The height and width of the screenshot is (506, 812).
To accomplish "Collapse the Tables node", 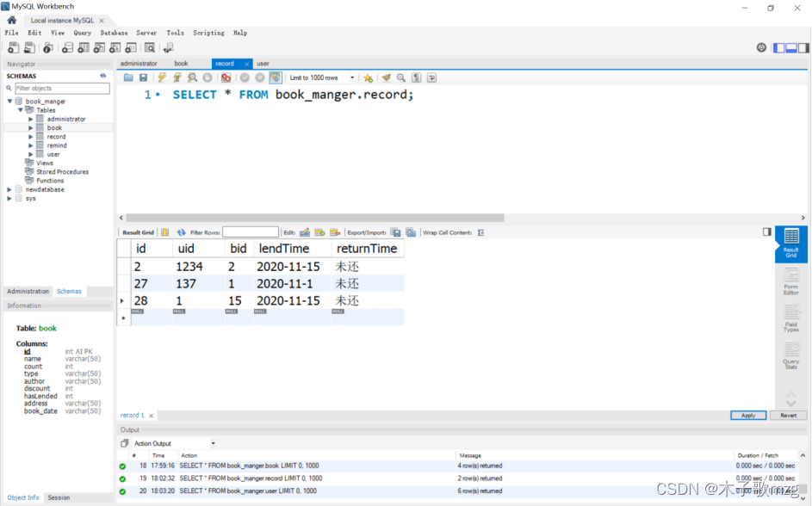I will click(20, 110).
